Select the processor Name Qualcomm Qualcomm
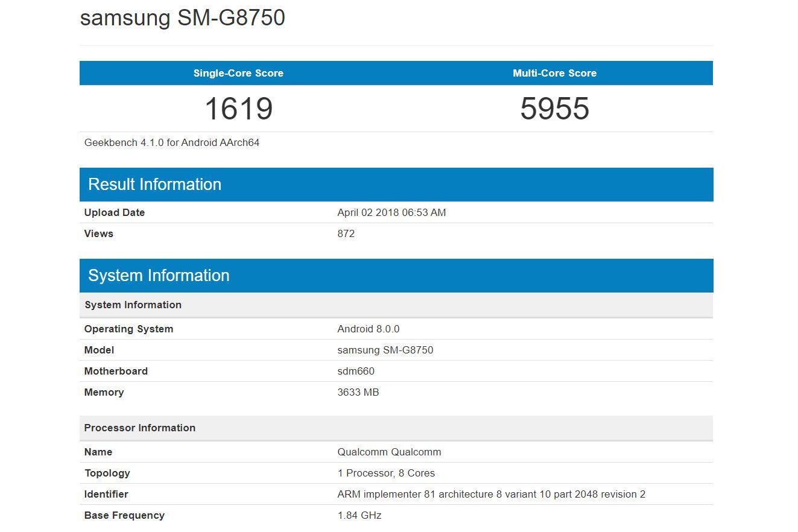This screenshot has height=532, width=798. [x=388, y=452]
